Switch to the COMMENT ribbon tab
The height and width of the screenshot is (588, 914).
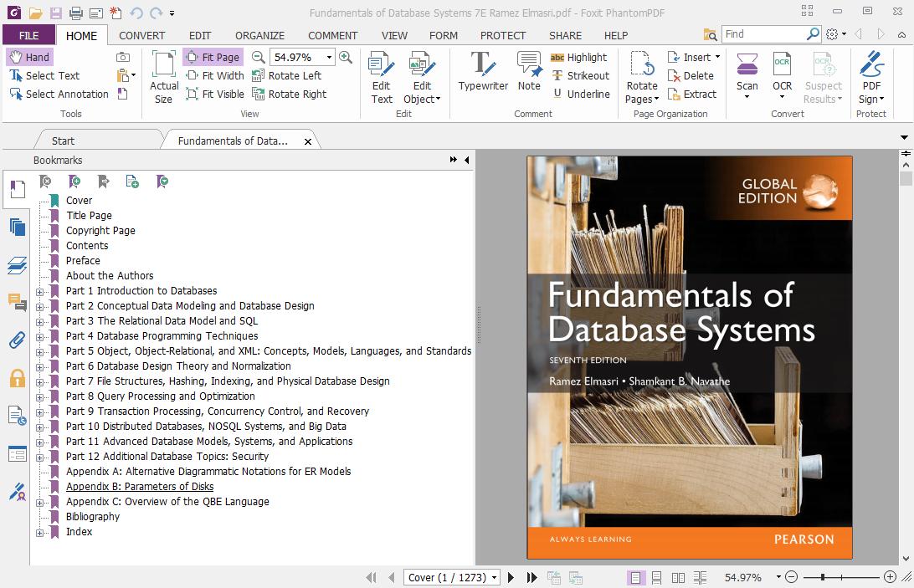tap(333, 36)
